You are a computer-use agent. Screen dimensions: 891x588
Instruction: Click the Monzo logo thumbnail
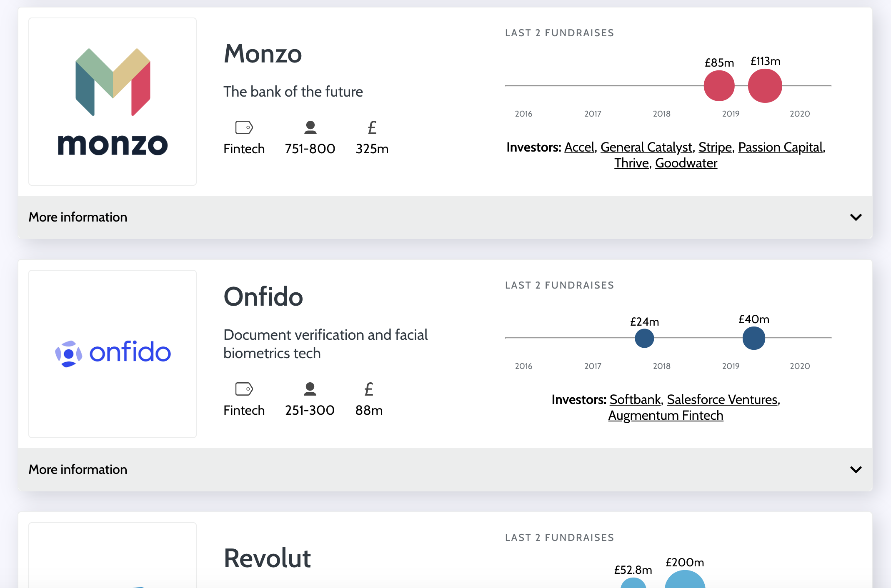coord(113,102)
